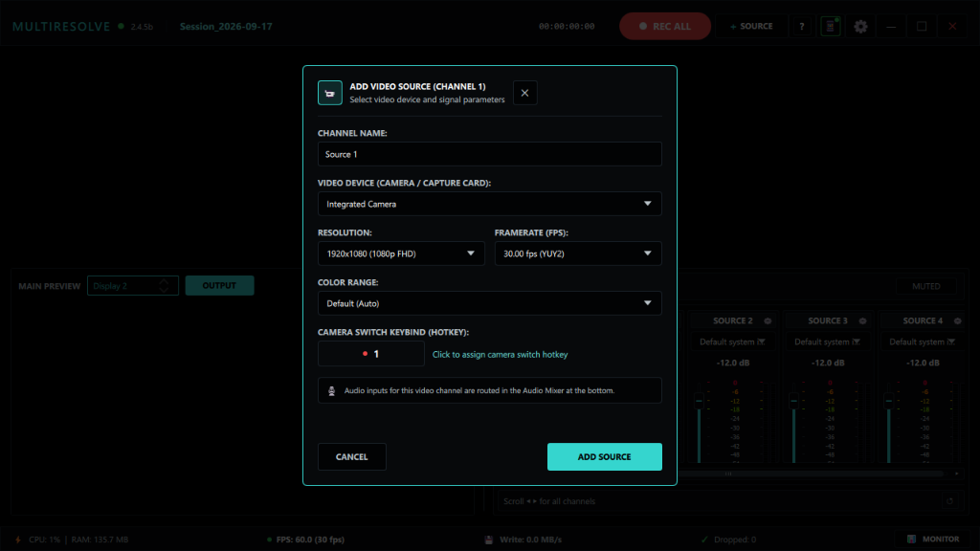Click the lightning CPU icon in status bar
This screenshot has width=980, height=551.
point(17,540)
